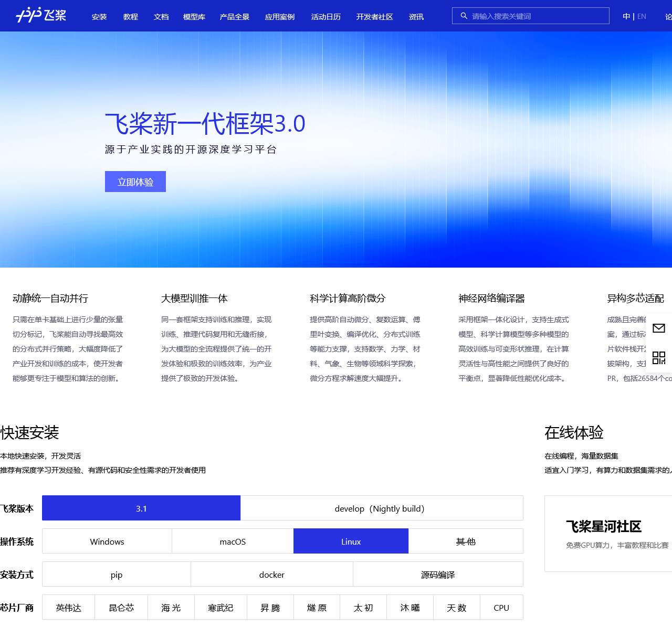The height and width of the screenshot is (627, 672).
Task: Select version 3.1 option
Action: click(x=141, y=508)
